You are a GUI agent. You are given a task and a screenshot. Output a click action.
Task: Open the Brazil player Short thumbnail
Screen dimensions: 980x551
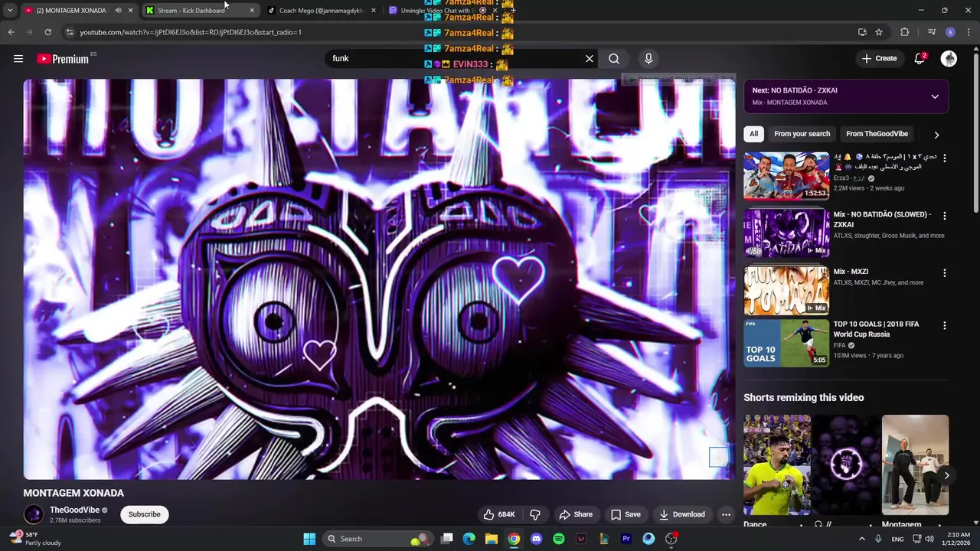pyautogui.click(x=777, y=465)
